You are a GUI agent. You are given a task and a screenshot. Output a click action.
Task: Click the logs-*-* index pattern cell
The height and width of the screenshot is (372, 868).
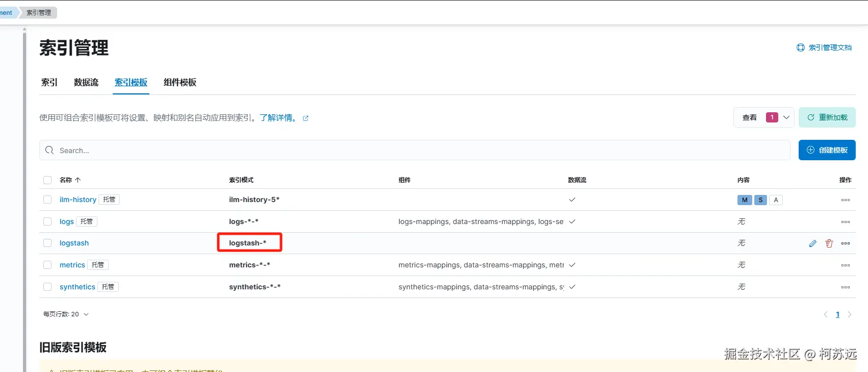[x=244, y=221]
